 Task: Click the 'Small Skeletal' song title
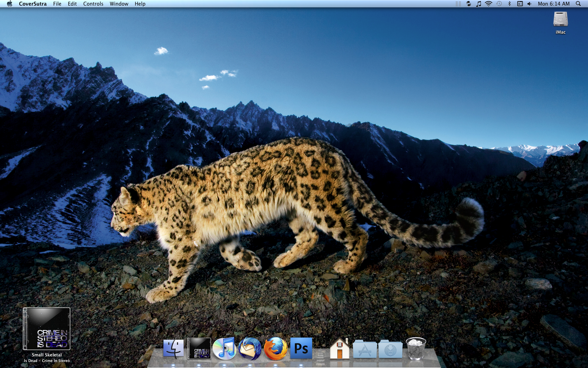47,355
